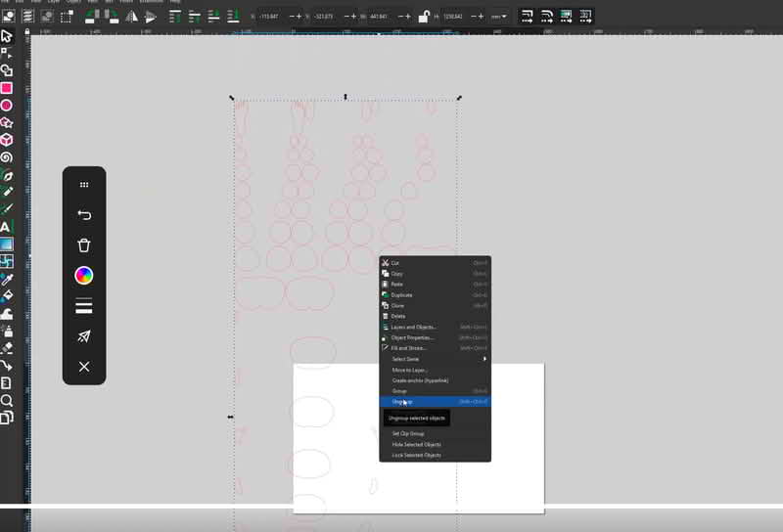This screenshot has height=532, width=783.
Task: Activate the Text tool
Action: tap(6, 227)
